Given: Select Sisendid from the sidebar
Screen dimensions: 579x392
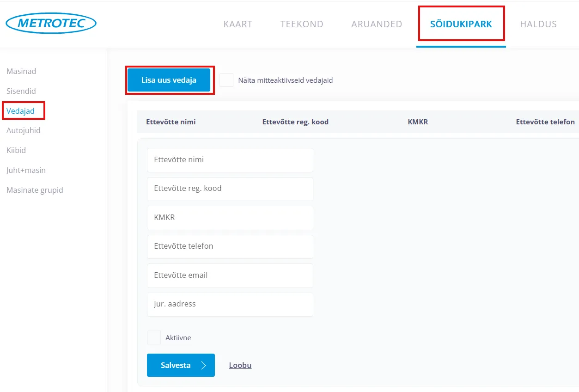Looking at the screenshot, I should click(21, 91).
